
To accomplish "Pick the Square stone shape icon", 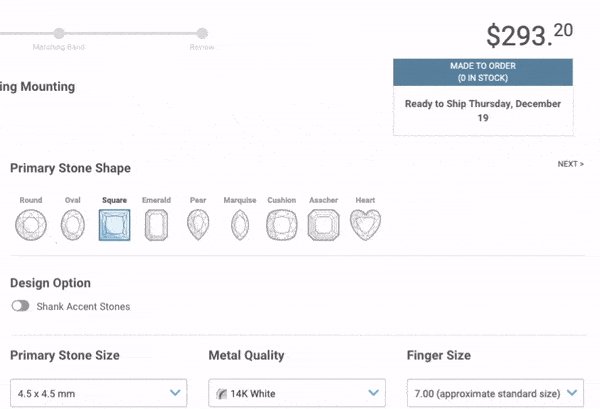I will click(x=114, y=225).
